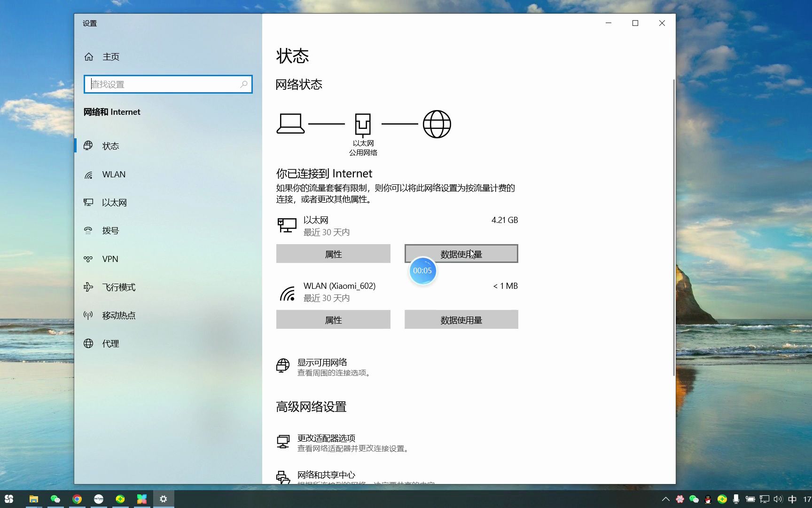The image size is (812, 508).
Task: Expand hidden tray icons with the chevron
Action: 666,499
